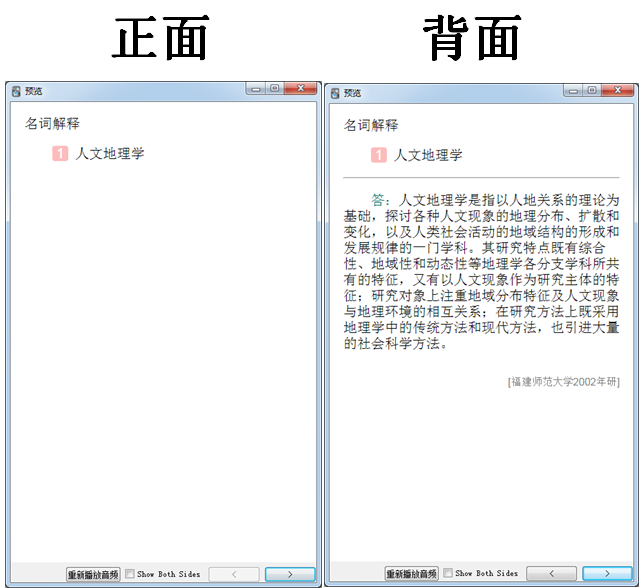Minimize the right preview window
Screen dimensions: 642x588
point(573,90)
